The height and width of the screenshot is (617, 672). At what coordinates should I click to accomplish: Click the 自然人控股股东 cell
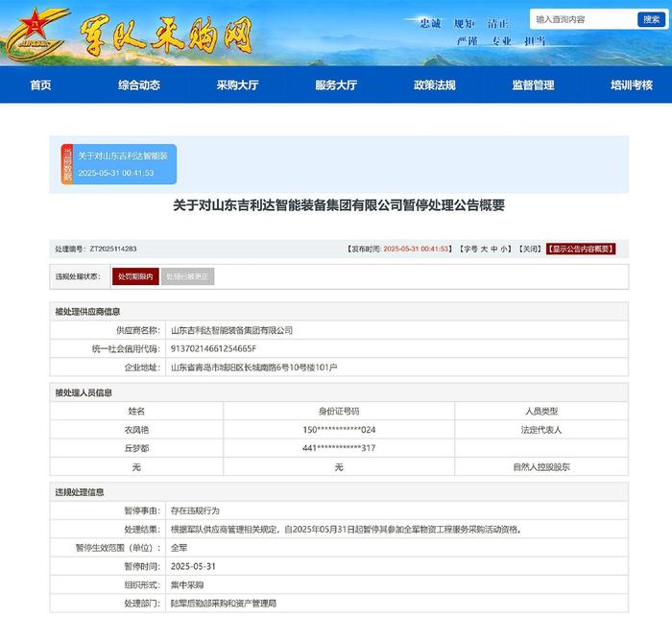(x=541, y=467)
